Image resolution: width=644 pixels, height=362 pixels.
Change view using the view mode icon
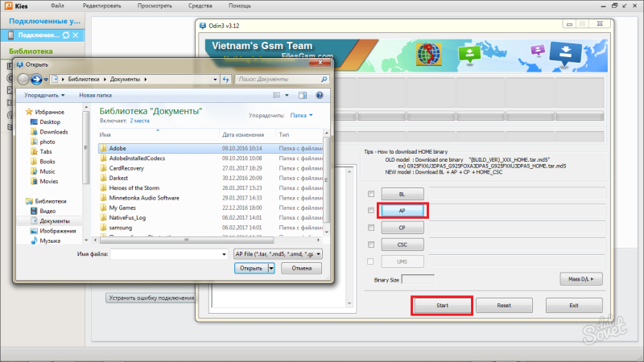point(276,95)
